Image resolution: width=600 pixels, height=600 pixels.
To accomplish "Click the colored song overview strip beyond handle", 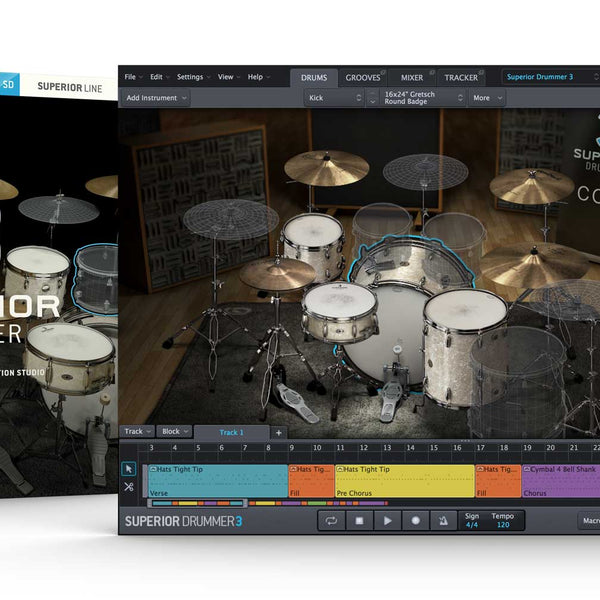I will 318,503.
